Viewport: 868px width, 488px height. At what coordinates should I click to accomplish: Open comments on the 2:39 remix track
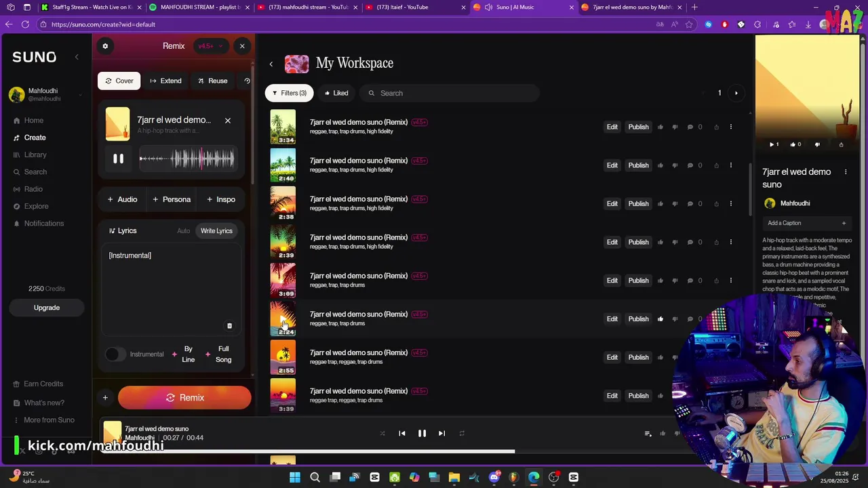pos(690,242)
